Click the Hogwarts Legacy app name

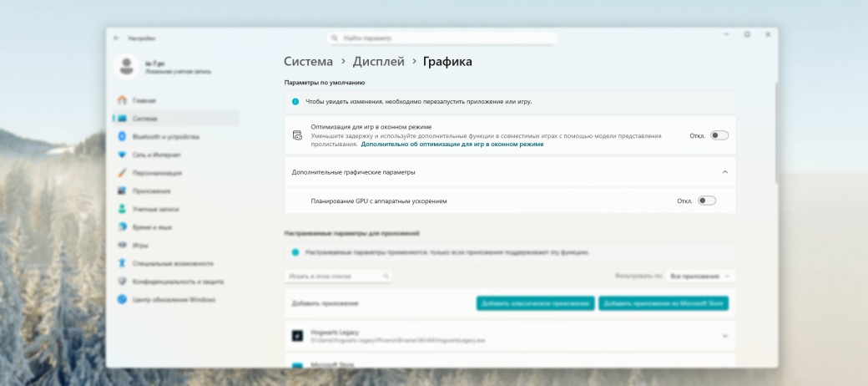pos(335,333)
